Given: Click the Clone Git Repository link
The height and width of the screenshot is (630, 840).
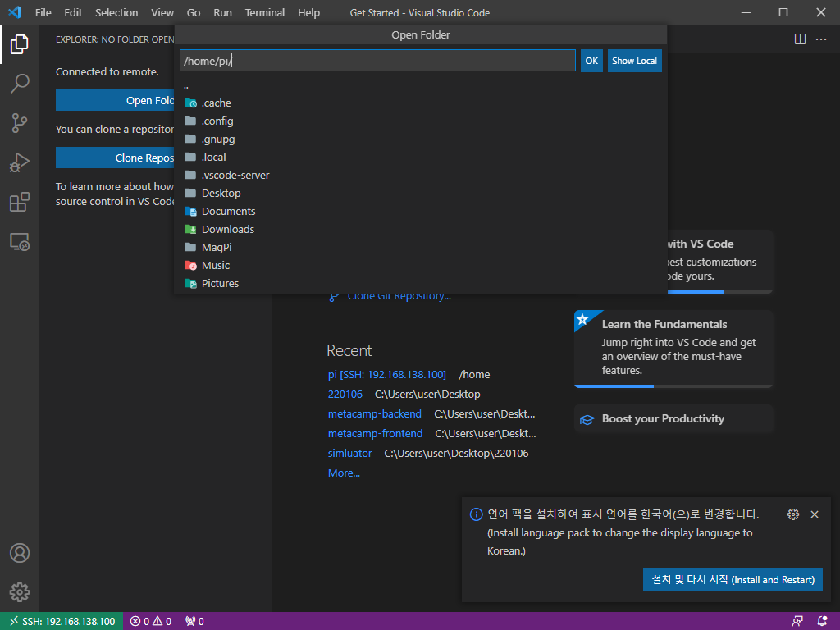Looking at the screenshot, I should coord(399,296).
